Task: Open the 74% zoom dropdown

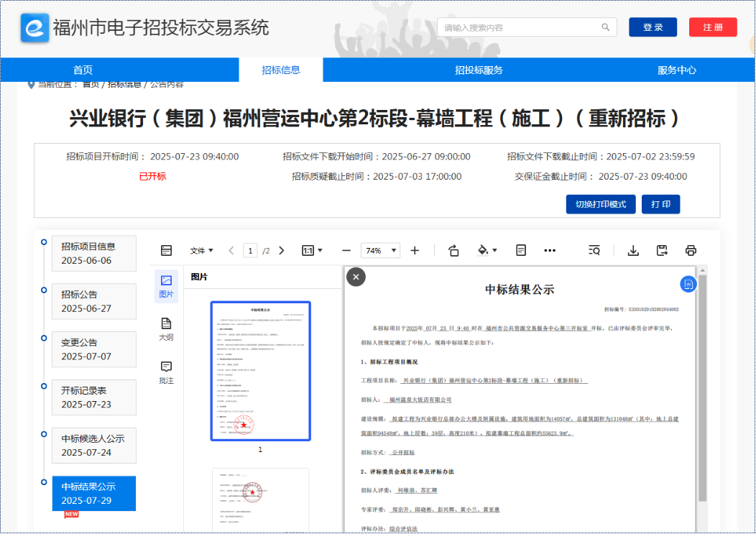Action: [380, 250]
